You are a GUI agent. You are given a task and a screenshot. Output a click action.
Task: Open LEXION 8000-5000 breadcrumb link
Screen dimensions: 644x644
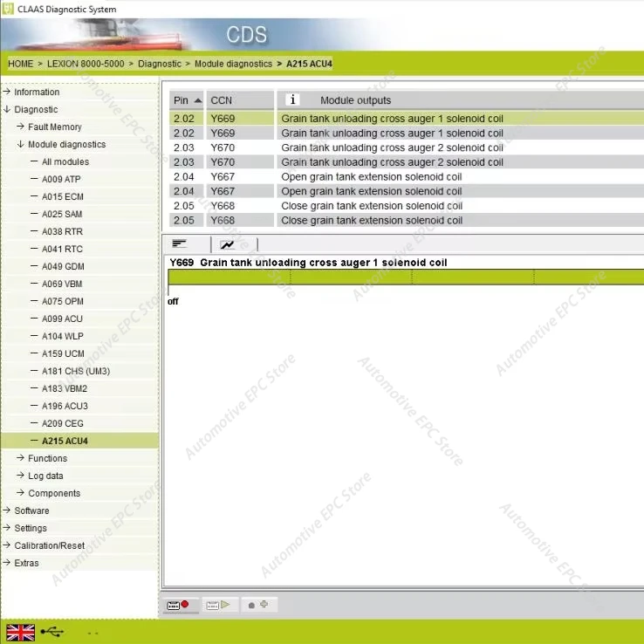[x=86, y=64]
